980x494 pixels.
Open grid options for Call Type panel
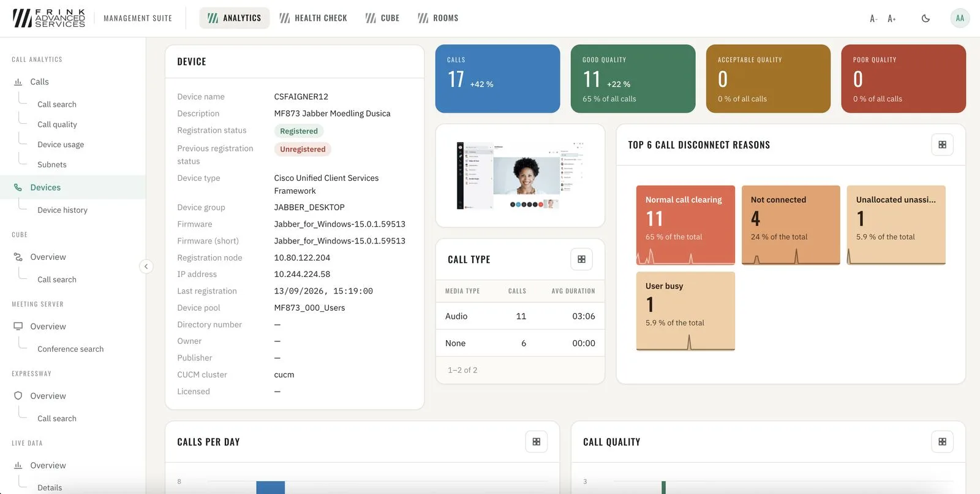coord(581,259)
